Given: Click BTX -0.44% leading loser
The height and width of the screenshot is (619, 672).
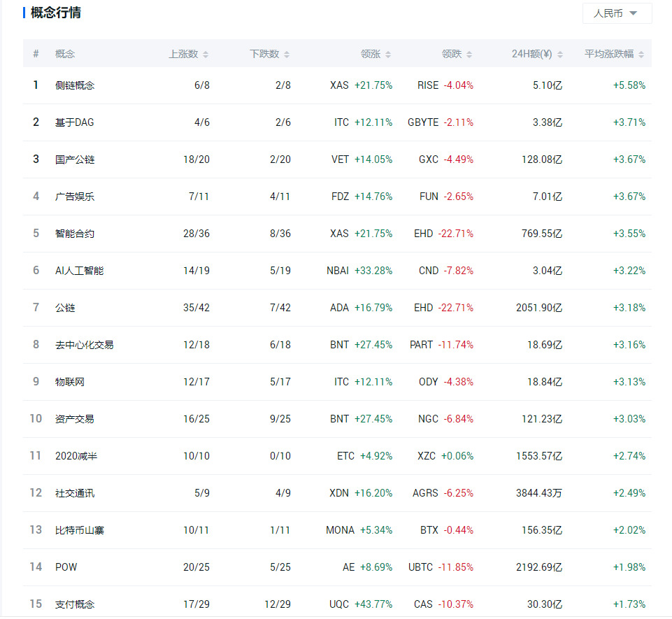Looking at the screenshot, I should [447, 530].
